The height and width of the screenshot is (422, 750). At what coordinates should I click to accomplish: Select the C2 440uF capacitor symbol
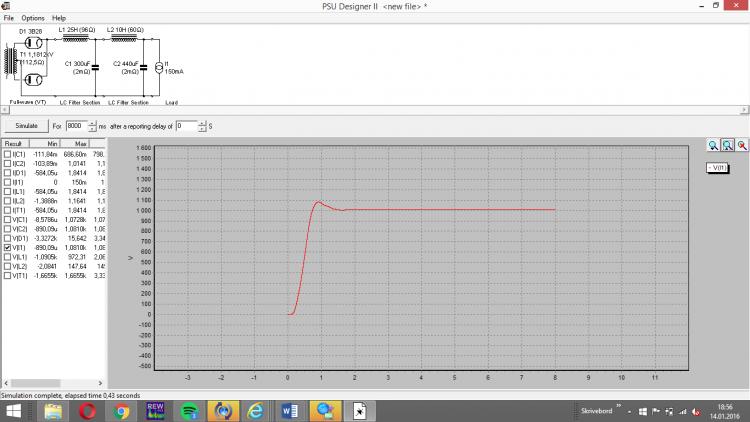[x=143, y=68]
